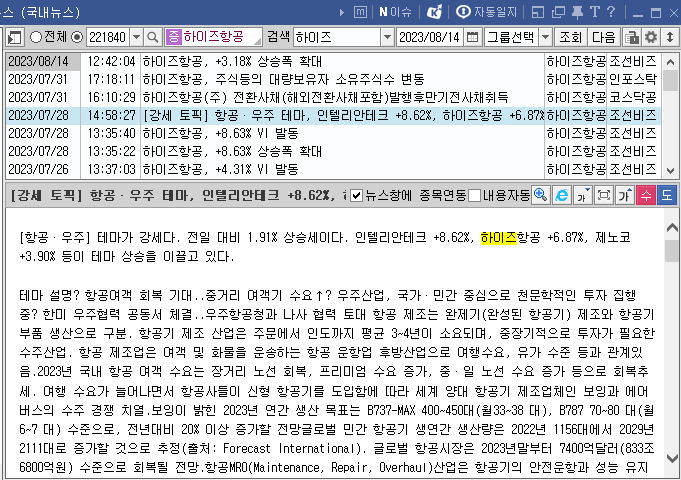681x480 pixels.
Task: Click the blue 도 sell button
Action: (667, 195)
